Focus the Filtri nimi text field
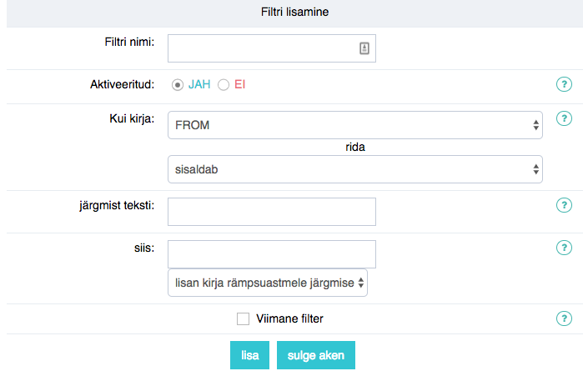588x376 pixels. click(x=272, y=48)
